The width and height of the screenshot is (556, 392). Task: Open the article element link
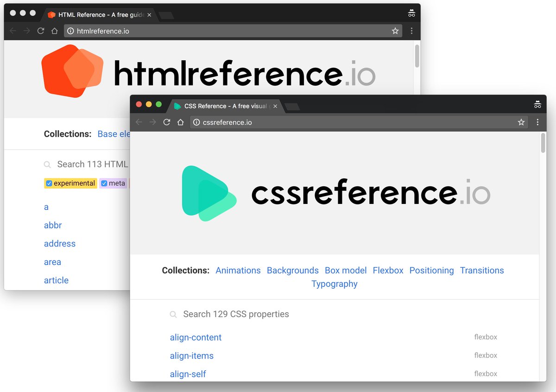coord(56,280)
